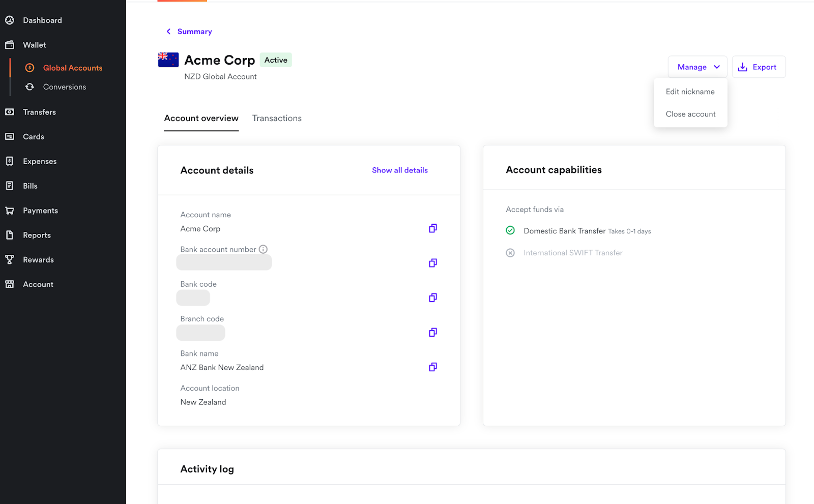Select Edit nickname from Manage menu

[x=690, y=92]
